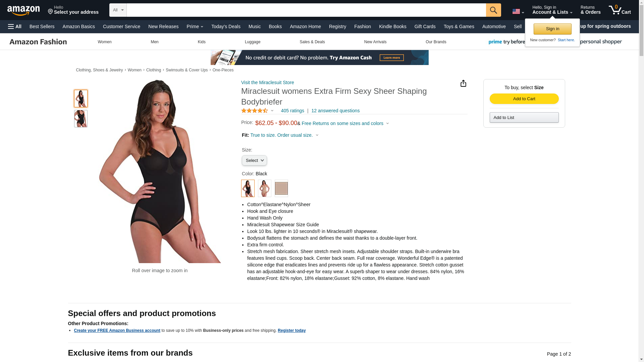Open the shopping cart icon
The image size is (644, 362).
[x=620, y=10]
